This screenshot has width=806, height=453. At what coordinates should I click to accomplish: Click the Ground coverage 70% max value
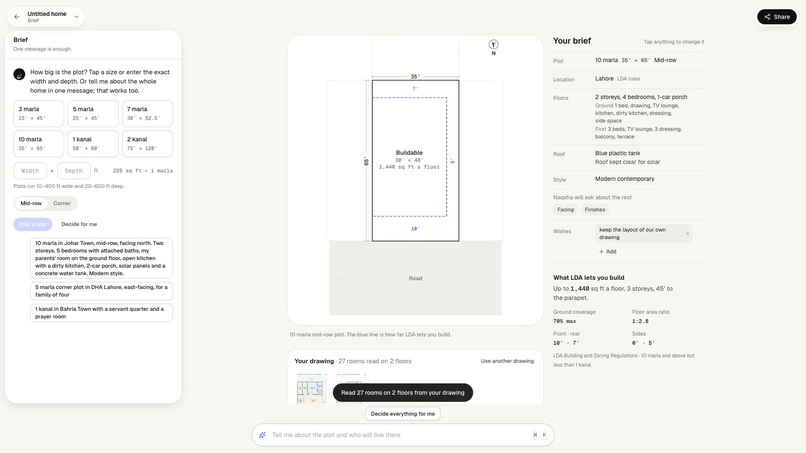(x=564, y=321)
